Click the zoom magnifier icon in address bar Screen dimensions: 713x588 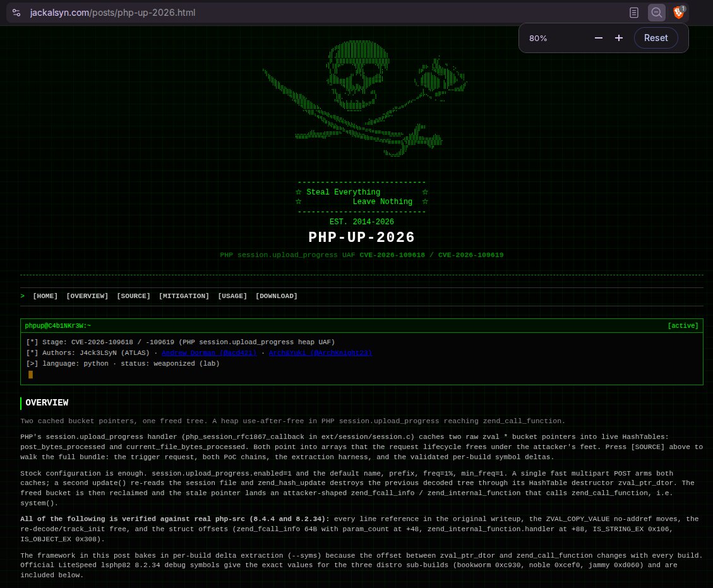(x=657, y=13)
